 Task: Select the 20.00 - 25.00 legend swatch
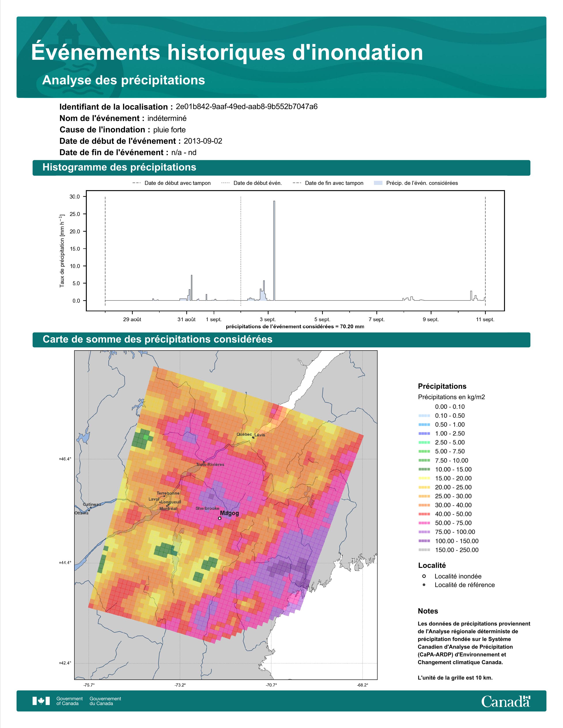[x=424, y=487]
